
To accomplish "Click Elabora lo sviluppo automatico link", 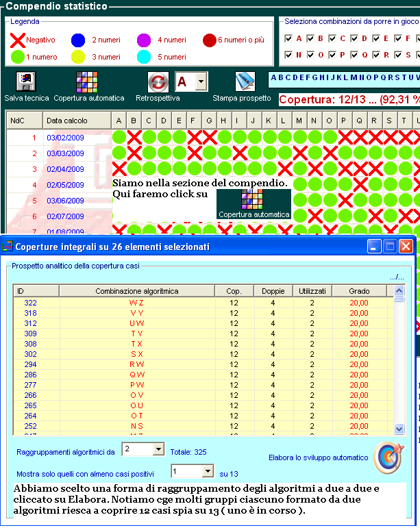I will tap(319, 457).
